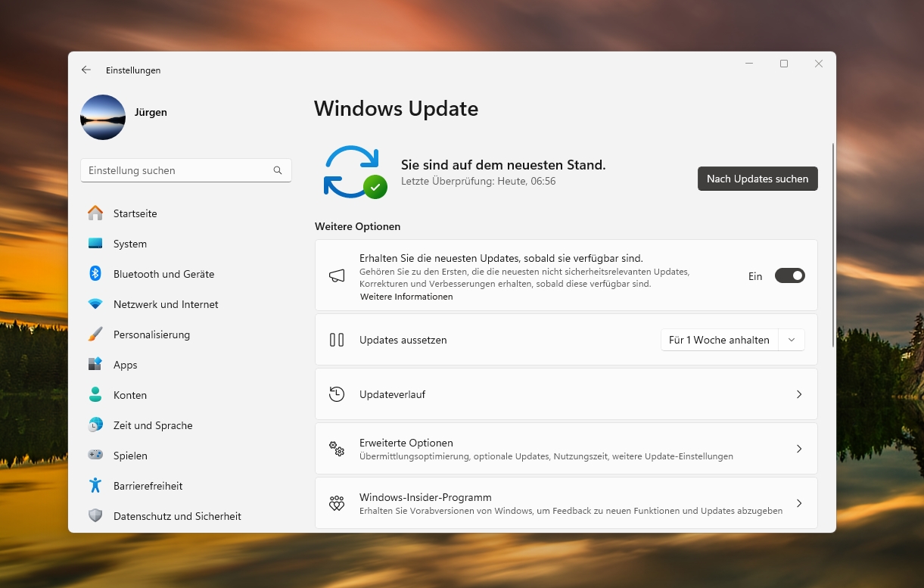Open Windows-Insider-Programm via its chevron
Screen dimensions: 924x588
click(799, 503)
